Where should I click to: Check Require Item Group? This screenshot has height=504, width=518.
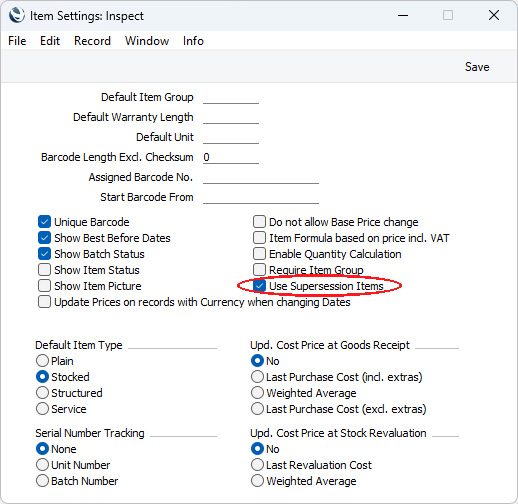click(259, 270)
